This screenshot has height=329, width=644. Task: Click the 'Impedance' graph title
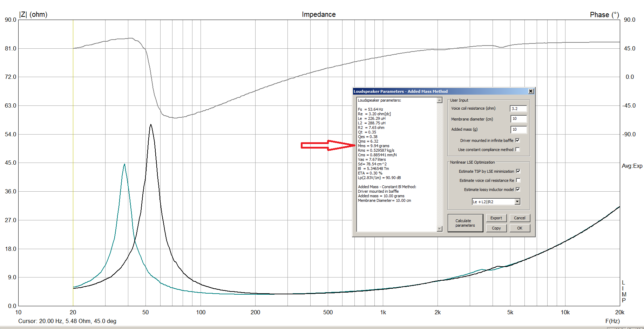(319, 14)
